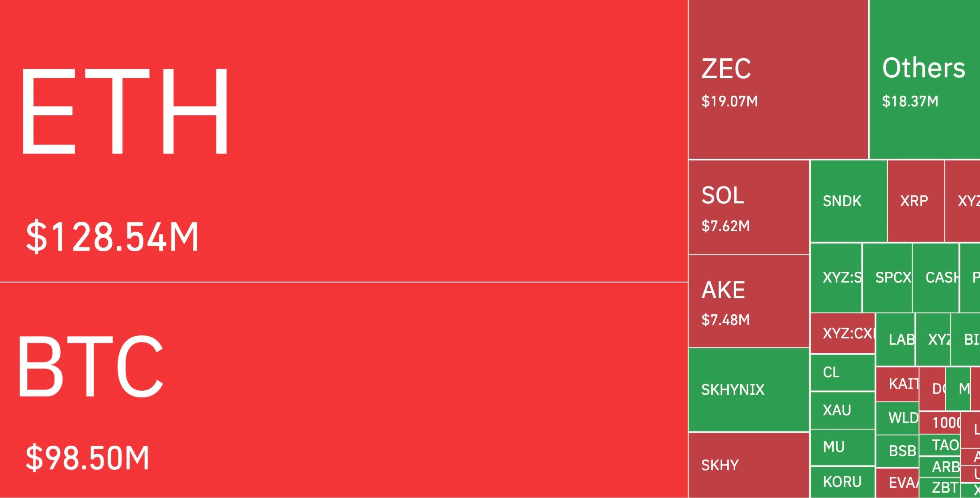Click the CL tile
980x498 pixels.
[x=842, y=372]
